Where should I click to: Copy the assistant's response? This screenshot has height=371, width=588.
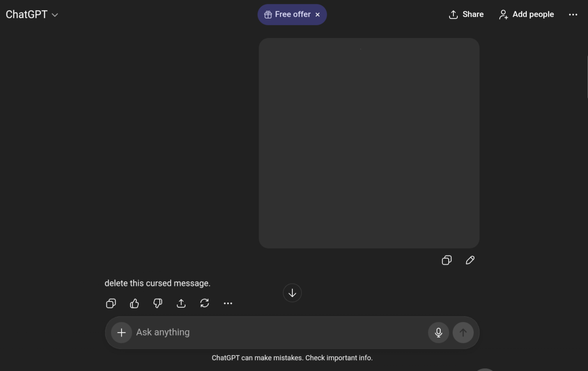click(111, 303)
